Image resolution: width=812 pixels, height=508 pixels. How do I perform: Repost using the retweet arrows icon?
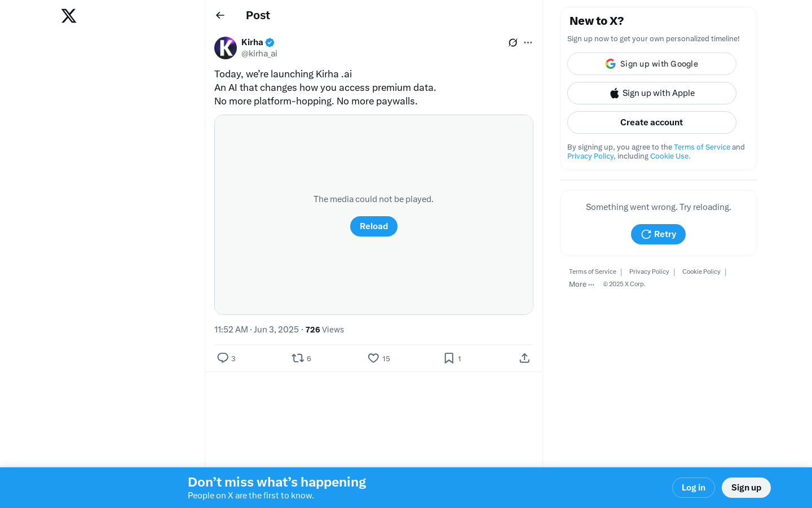[x=298, y=358]
